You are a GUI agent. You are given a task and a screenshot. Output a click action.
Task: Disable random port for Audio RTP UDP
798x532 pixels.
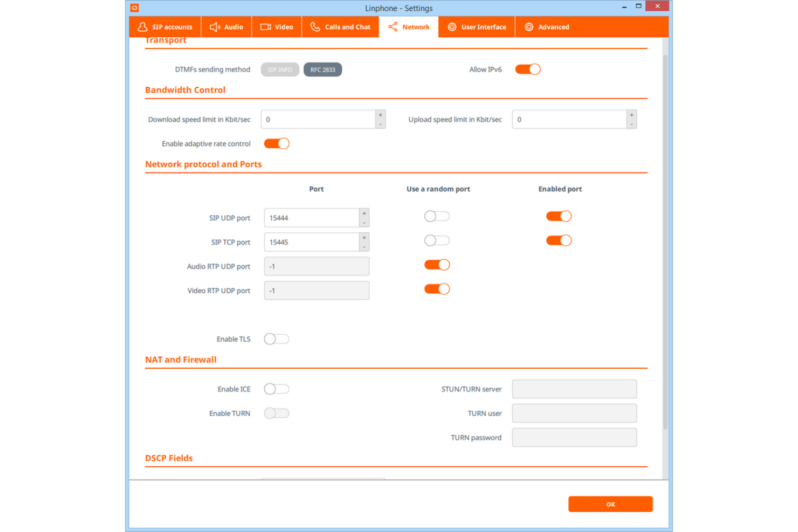[437, 265]
